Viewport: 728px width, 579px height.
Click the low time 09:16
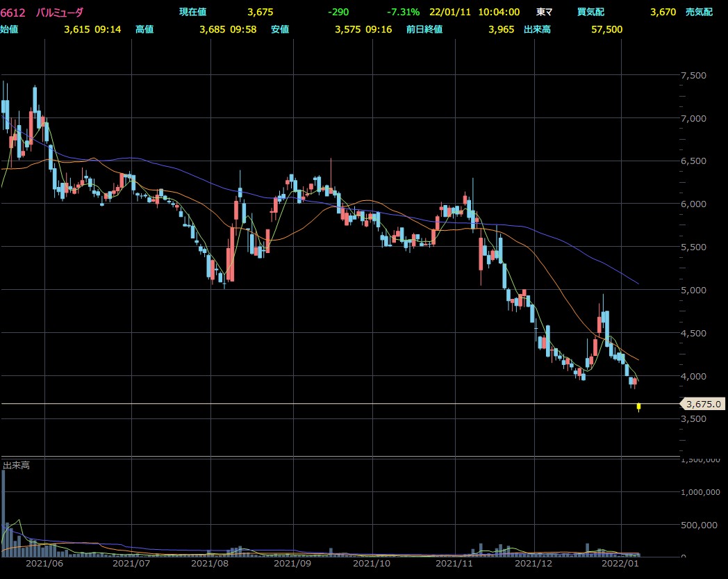coord(379,29)
